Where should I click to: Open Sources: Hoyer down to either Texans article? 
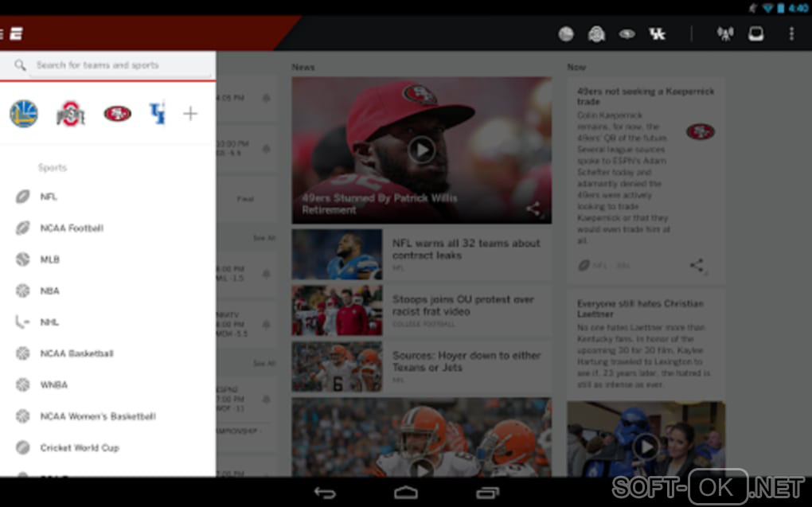coord(467,361)
